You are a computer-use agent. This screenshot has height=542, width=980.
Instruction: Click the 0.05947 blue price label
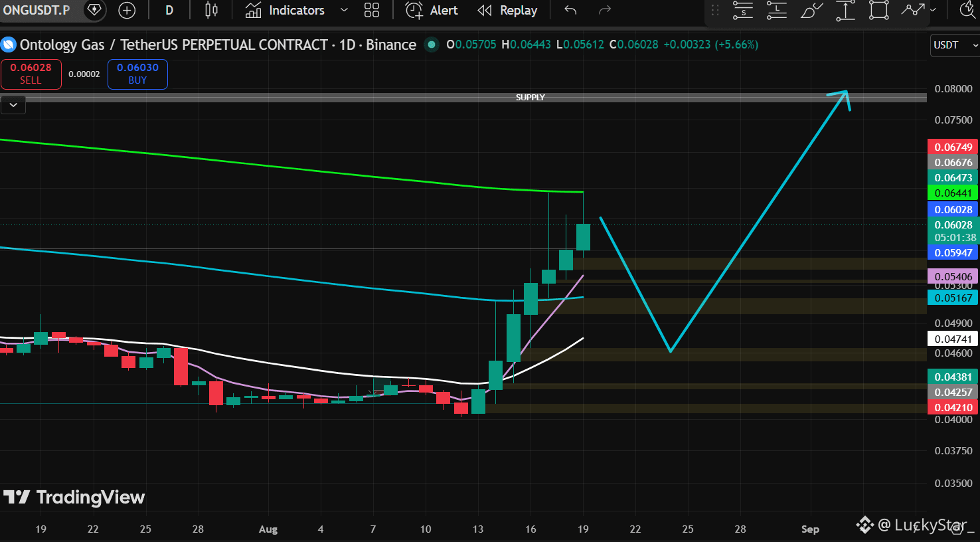(x=953, y=253)
